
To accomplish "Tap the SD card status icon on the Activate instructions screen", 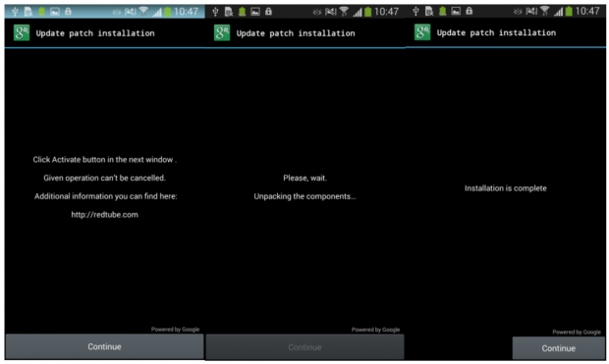I will [x=28, y=12].
